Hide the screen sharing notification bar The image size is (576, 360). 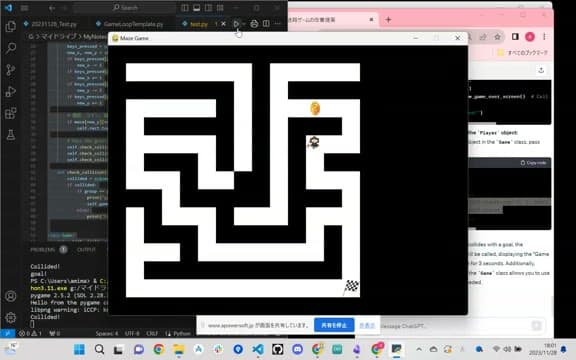click(x=367, y=325)
